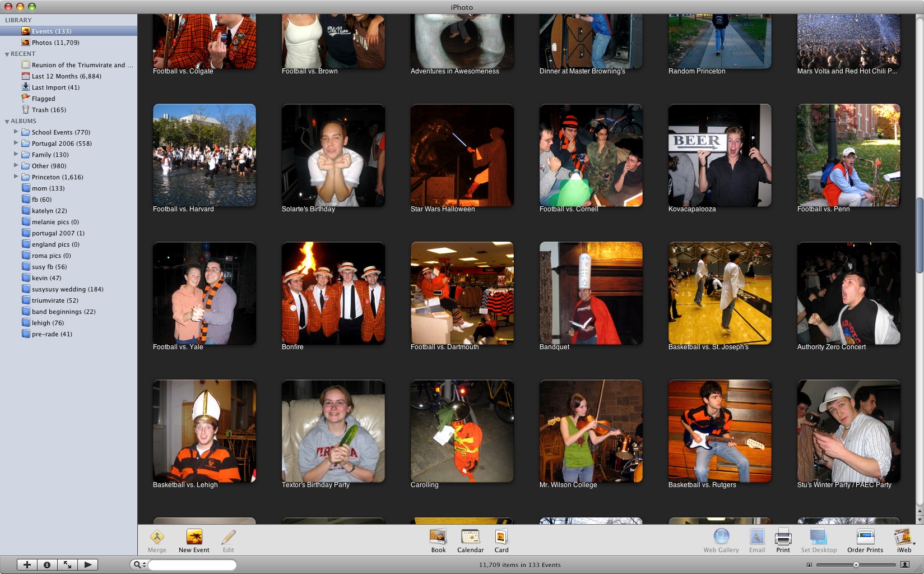Viewport: 924px width, 574px height.
Task: Select Kovacapalooza event thumbnail
Action: 720,155
